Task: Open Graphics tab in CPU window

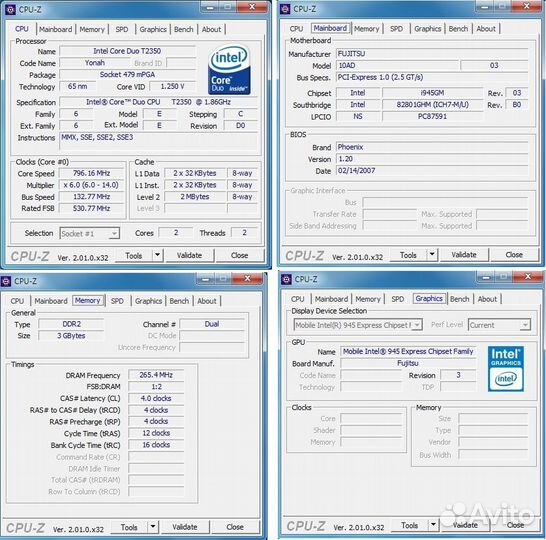Action: [153, 29]
